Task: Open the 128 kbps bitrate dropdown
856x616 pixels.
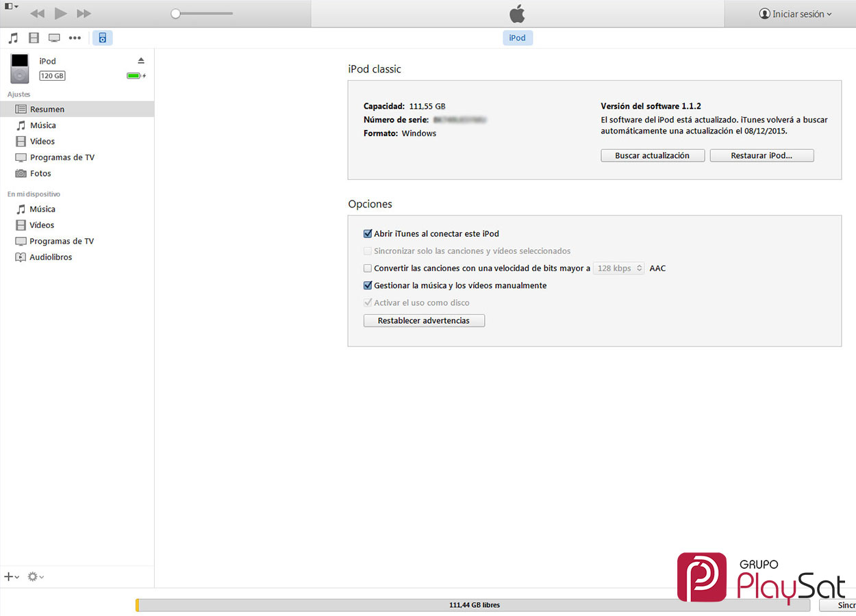Action: pos(618,268)
